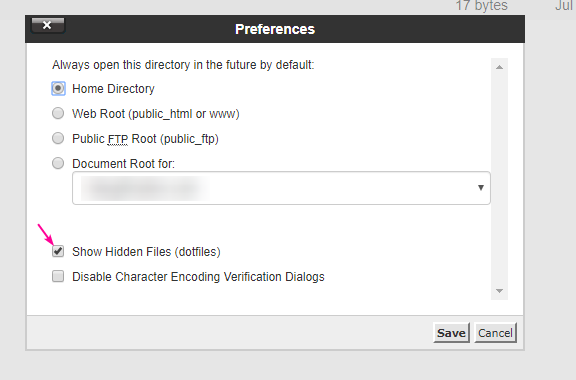Viewport: 576px width, 380px height.
Task: Uncheck Show Hidden Files (dotfiles)
Action: pyautogui.click(x=58, y=251)
